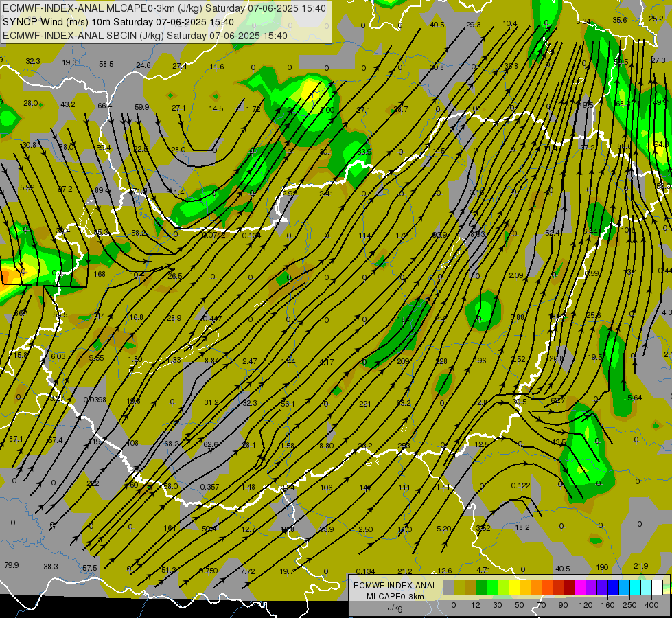This screenshot has width=672, height=618.
Task: Click the purple legend swatch
Action: point(592,587)
